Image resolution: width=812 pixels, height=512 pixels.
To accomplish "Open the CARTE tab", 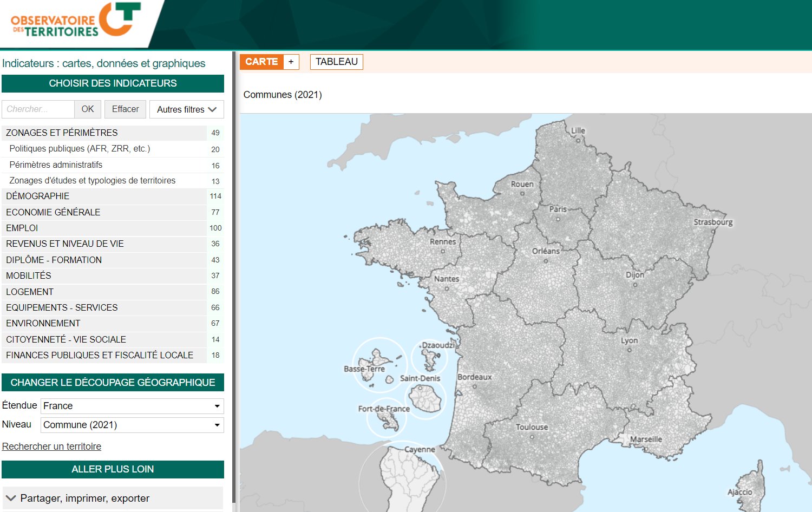I will 261,62.
